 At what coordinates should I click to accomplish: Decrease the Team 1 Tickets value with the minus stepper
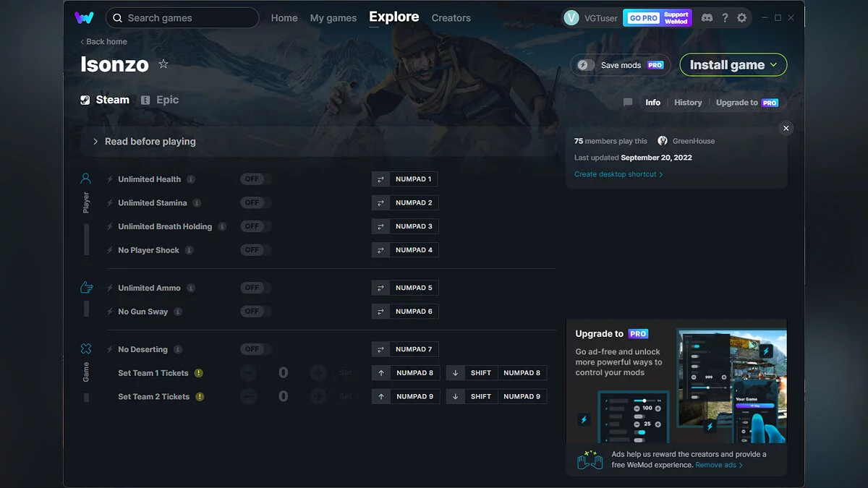pos(248,373)
